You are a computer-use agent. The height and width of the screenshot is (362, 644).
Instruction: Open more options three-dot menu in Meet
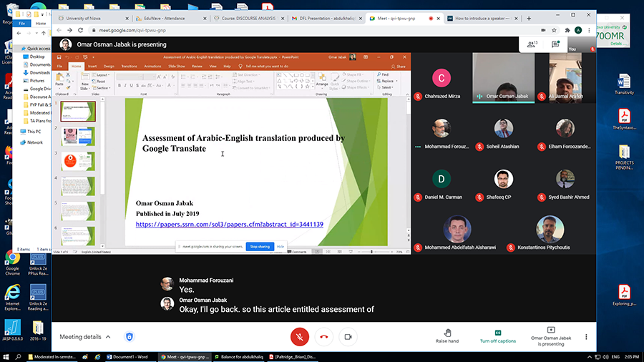[x=586, y=336]
